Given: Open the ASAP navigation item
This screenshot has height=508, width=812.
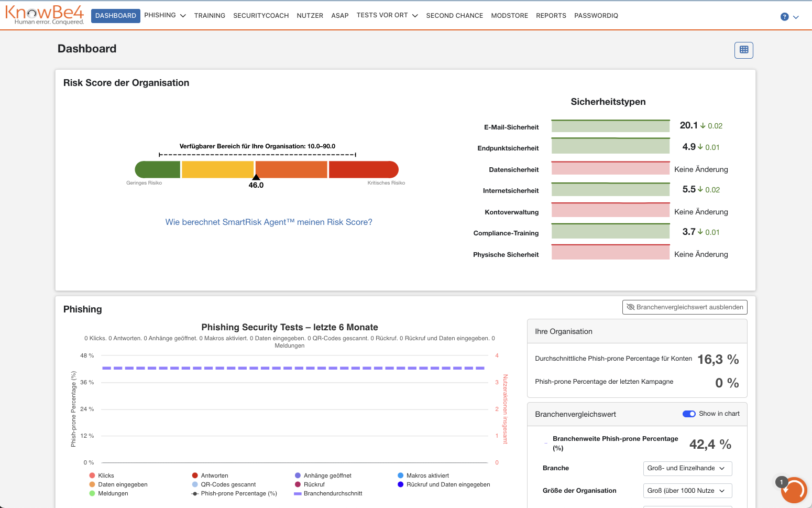Looking at the screenshot, I should pos(340,16).
